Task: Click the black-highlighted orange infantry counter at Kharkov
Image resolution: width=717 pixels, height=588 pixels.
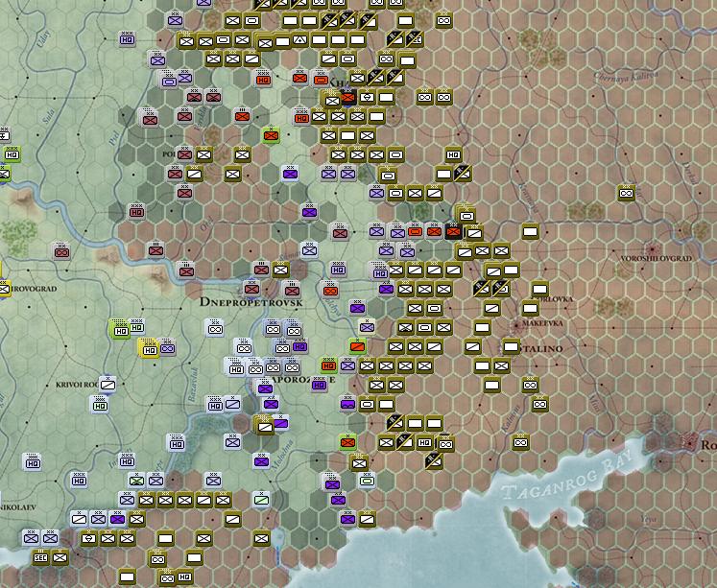Action: [348, 97]
